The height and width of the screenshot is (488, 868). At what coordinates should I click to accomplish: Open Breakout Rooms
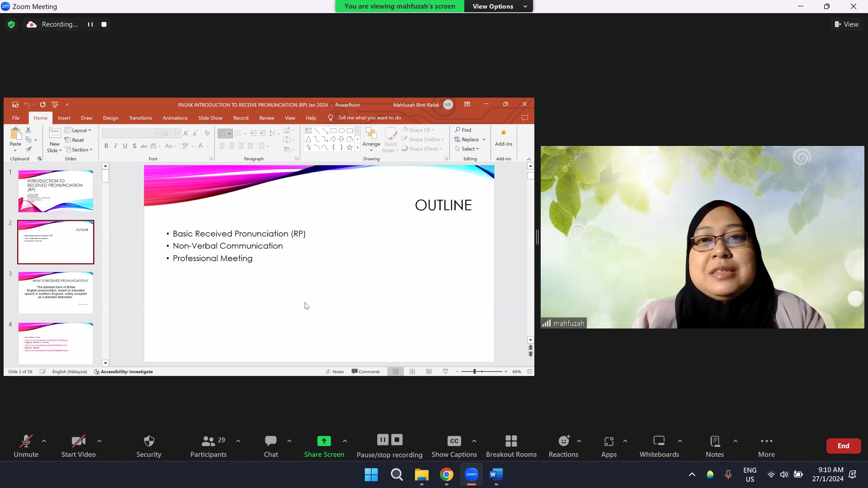(511, 446)
